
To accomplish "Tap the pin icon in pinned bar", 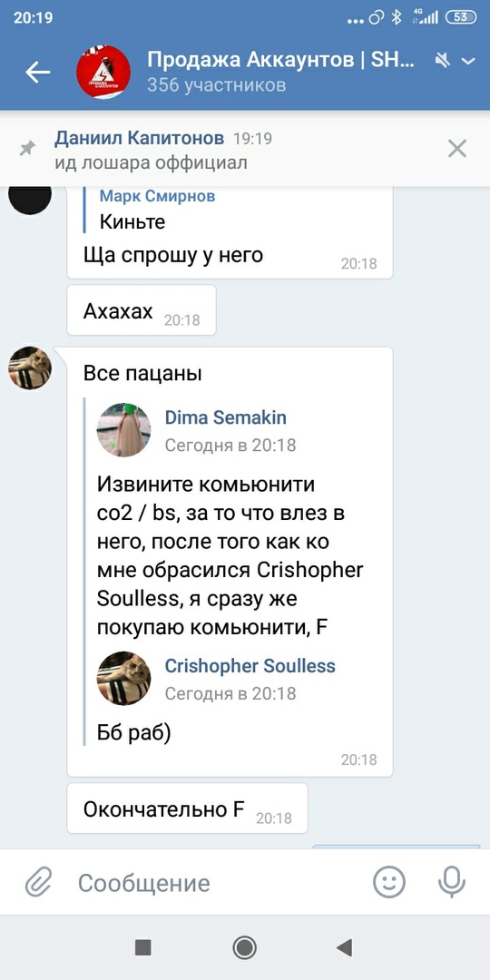I will coord(27,149).
